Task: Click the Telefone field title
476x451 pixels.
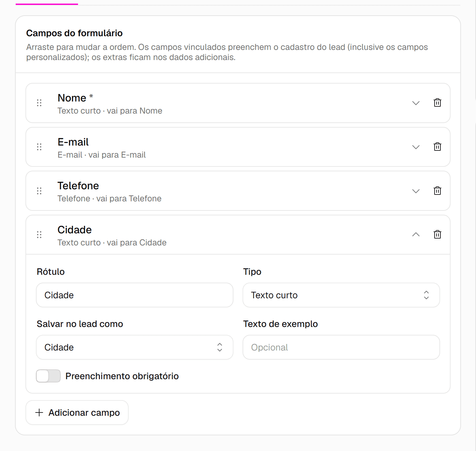Action: pyautogui.click(x=78, y=186)
